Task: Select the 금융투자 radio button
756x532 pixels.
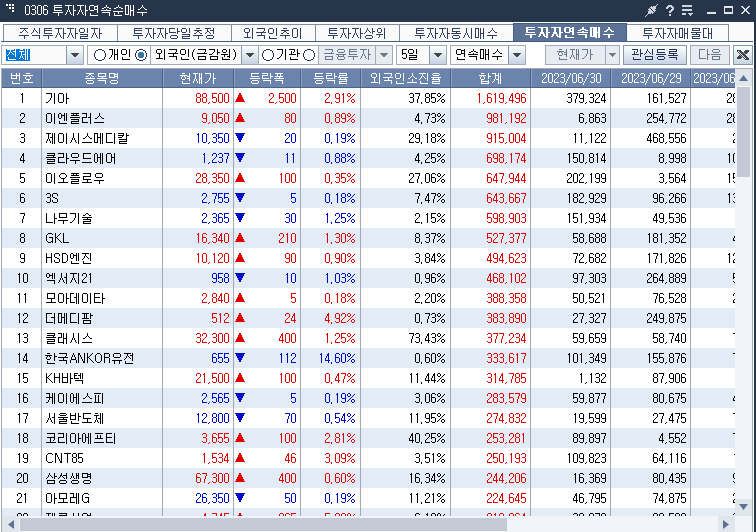Action: [x=310, y=55]
